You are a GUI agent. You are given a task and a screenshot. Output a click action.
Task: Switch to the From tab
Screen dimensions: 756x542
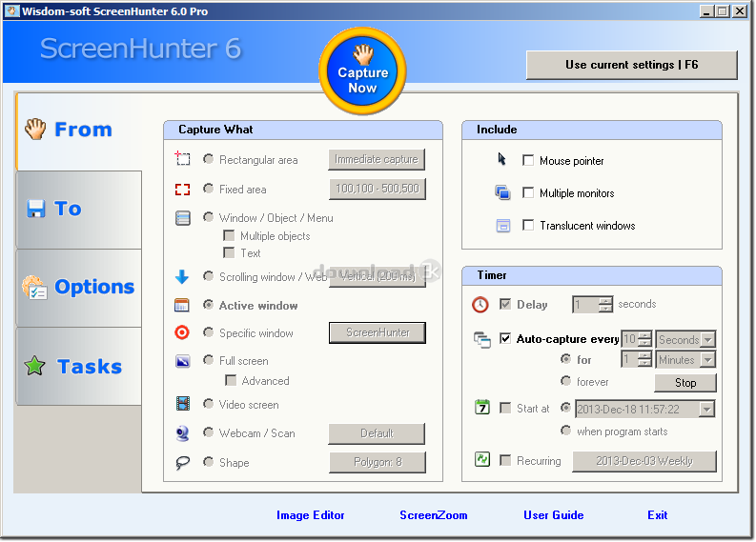click(78, 130)
